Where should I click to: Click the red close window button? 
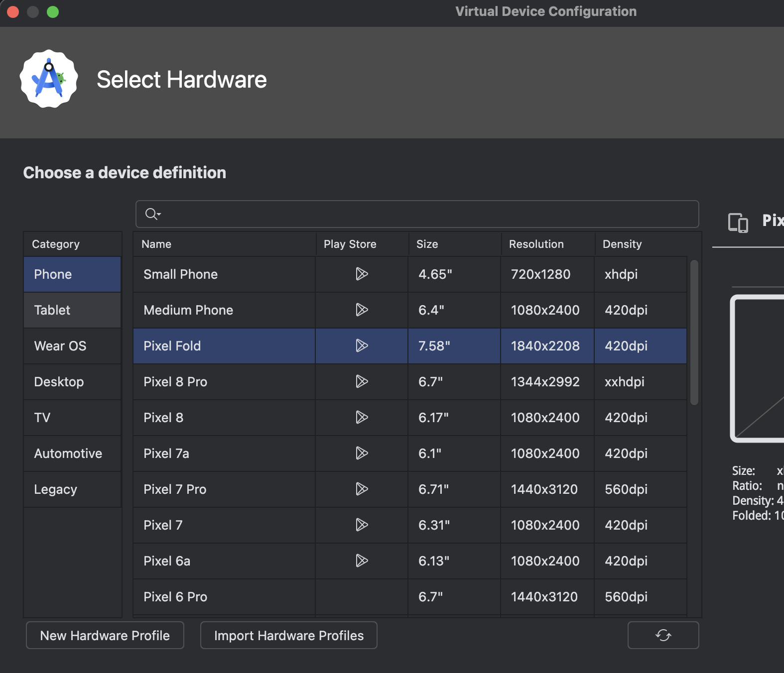(x=13, y=12)
